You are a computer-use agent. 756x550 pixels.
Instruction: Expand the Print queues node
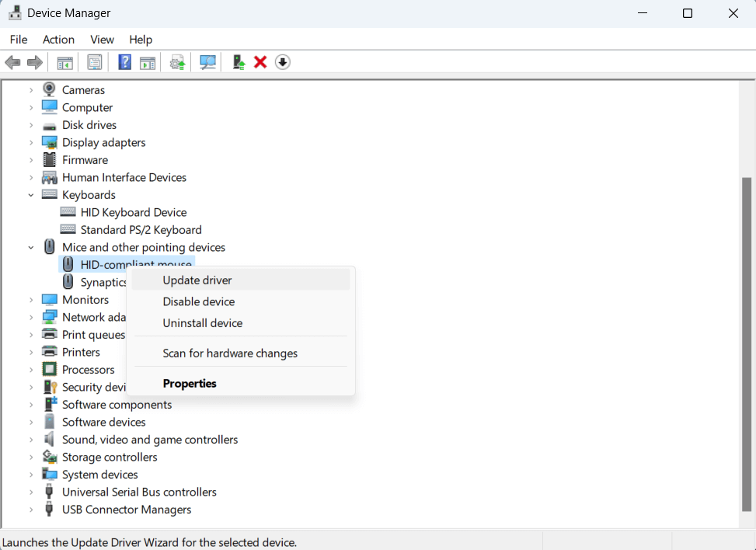tap(31, 335)
